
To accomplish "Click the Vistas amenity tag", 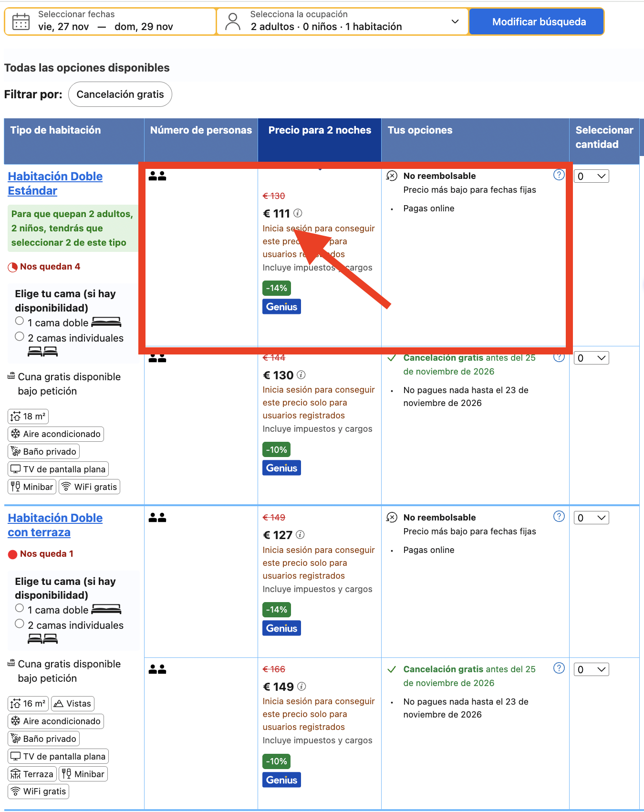I will point(73,704).
